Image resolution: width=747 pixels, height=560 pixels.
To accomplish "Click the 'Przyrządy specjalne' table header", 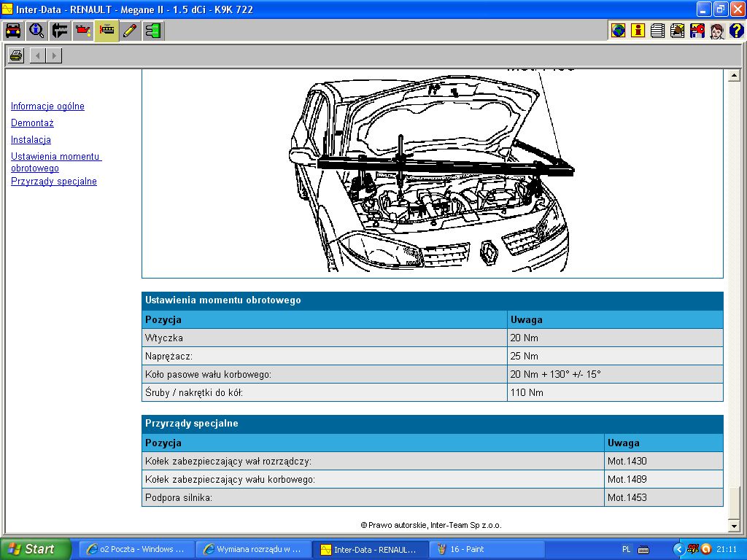I will (x=432, y=424).
